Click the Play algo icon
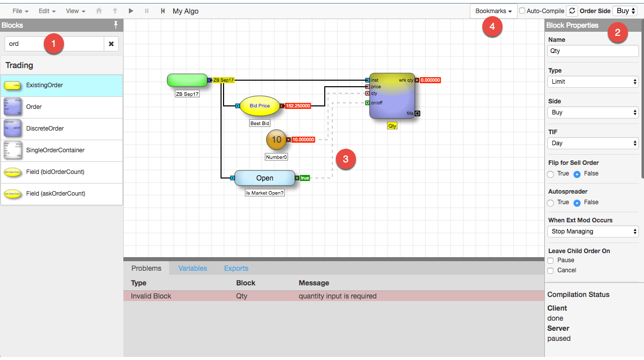The height and width of the screenshot is (360, 644). pyautogui.click(x=131, y=11)
